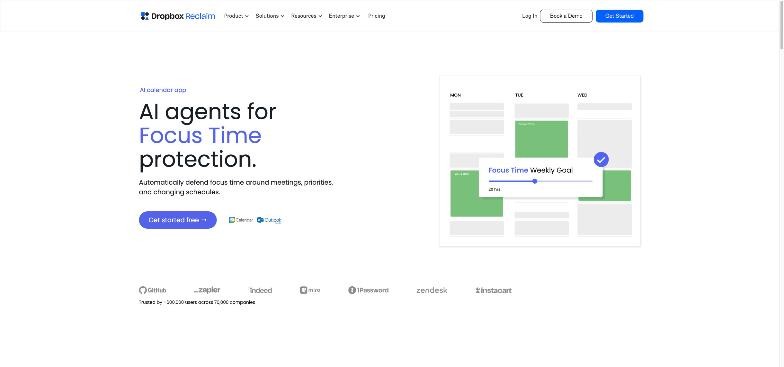Click the Outlook icon
This screenshot has width=784, height=367.
pos(269,220)
